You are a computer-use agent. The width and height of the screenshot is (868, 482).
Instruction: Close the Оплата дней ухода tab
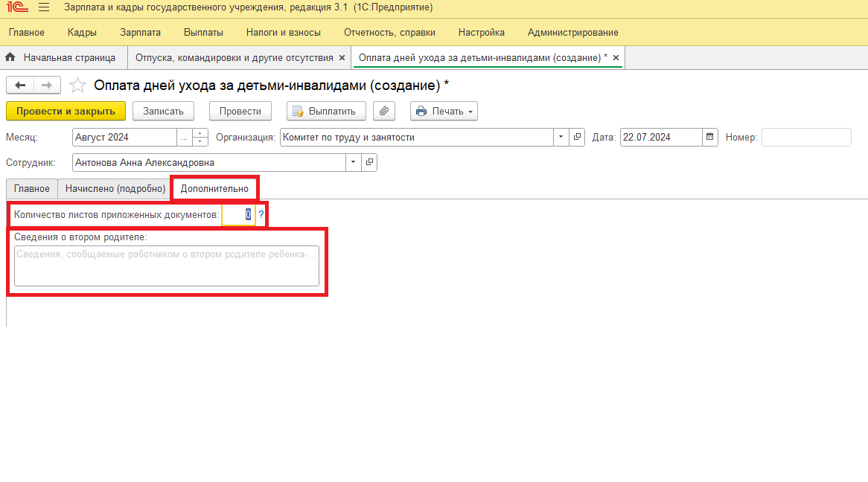pyautogui.click(x=616, y=57)
